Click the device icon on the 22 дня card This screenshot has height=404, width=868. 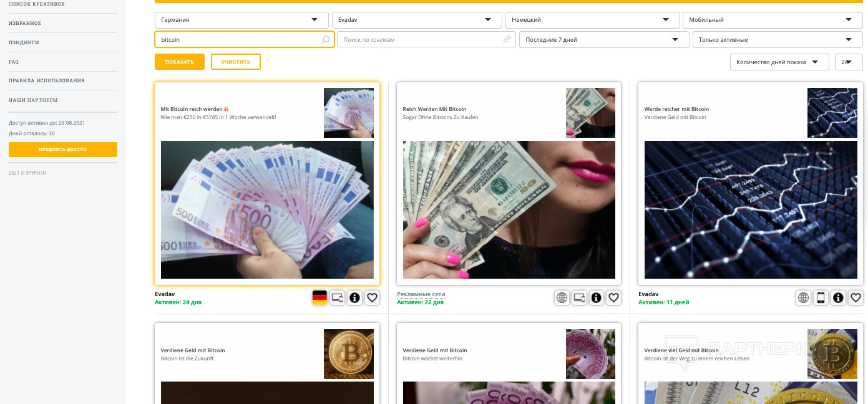[x=579, y=298]
